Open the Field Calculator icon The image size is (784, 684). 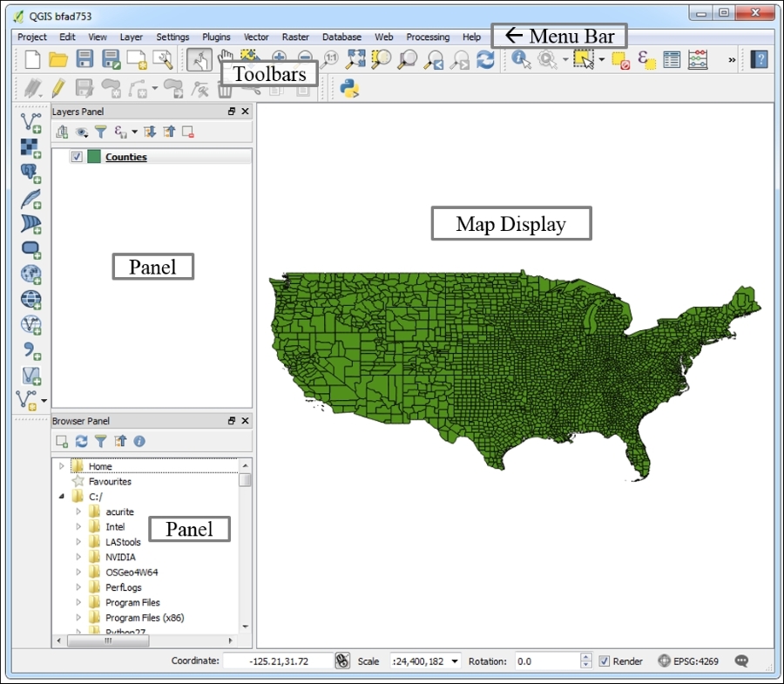pyautogui.click(x=698, y=59)
